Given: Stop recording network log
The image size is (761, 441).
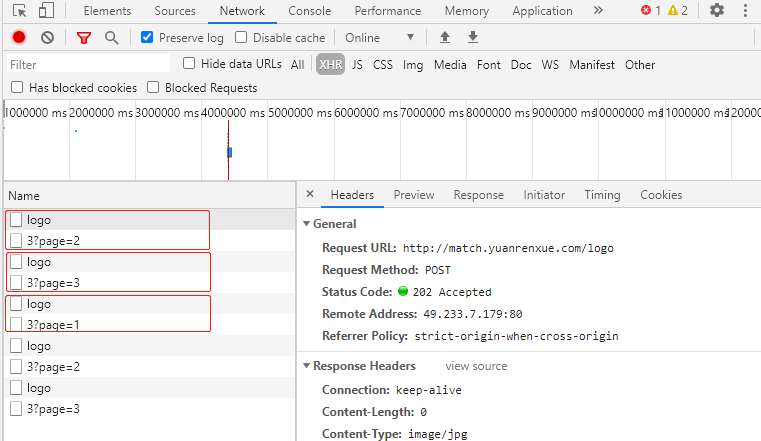Looking at the screenshot, I should (x=19, y=37).
